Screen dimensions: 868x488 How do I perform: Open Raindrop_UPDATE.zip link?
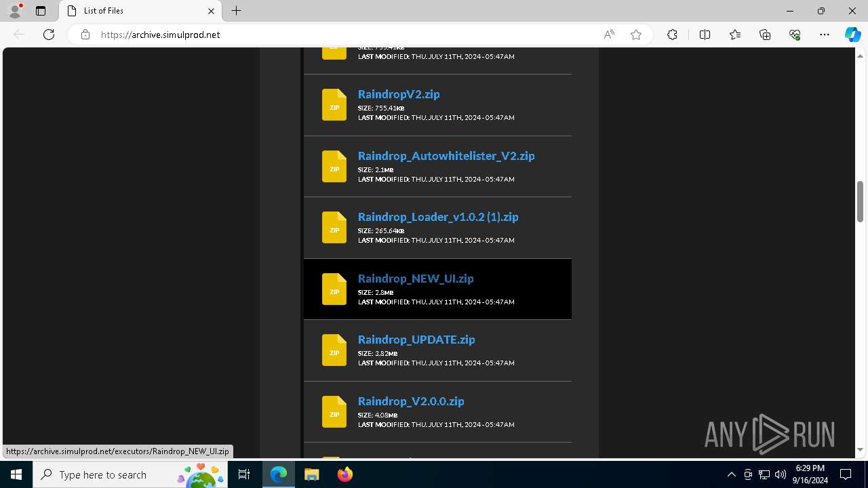(x=416, y=340)
